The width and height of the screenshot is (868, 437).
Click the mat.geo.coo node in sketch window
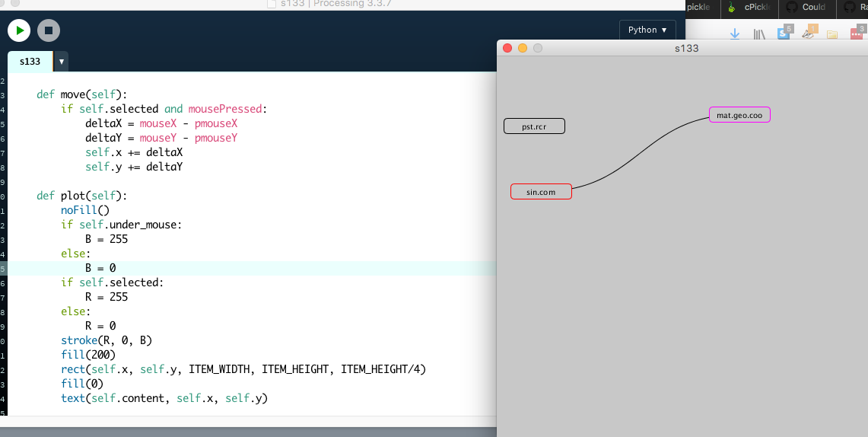(x=739, y=115)
